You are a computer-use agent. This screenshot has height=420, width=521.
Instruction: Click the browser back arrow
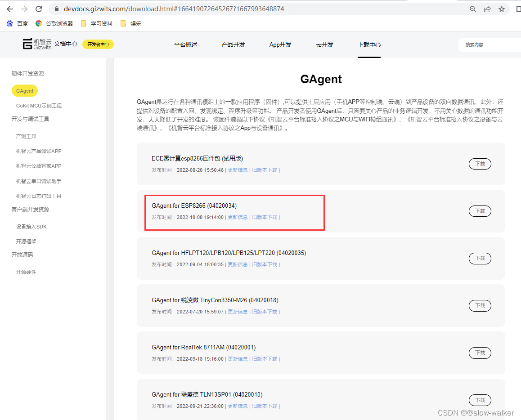point(10,9)
